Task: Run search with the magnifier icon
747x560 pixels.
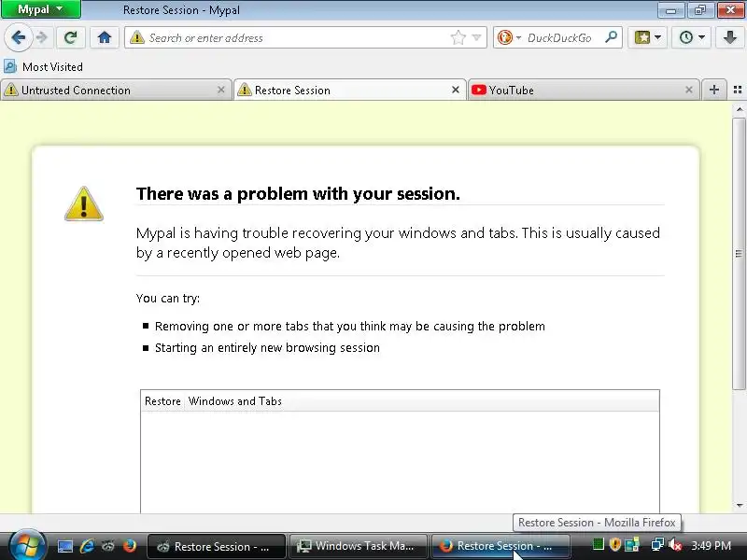Action: point(611,37)
